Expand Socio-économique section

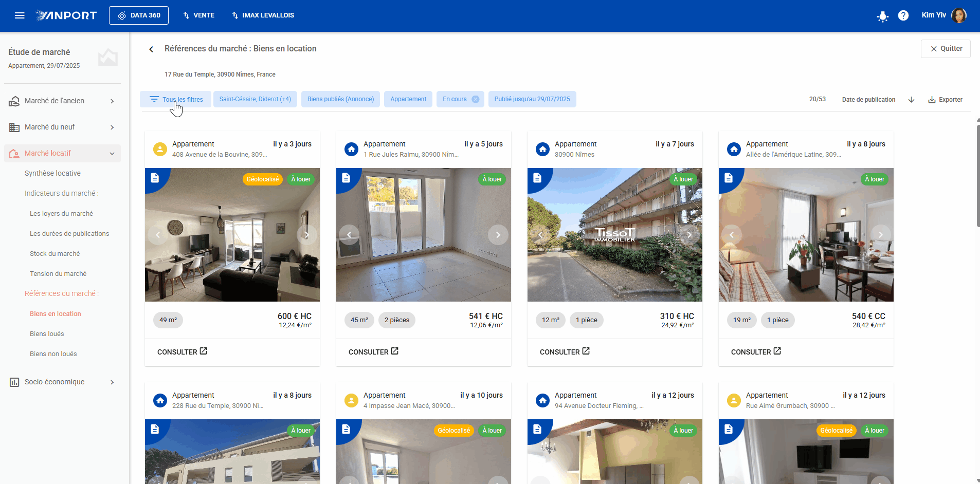click(x=62, y=382)
